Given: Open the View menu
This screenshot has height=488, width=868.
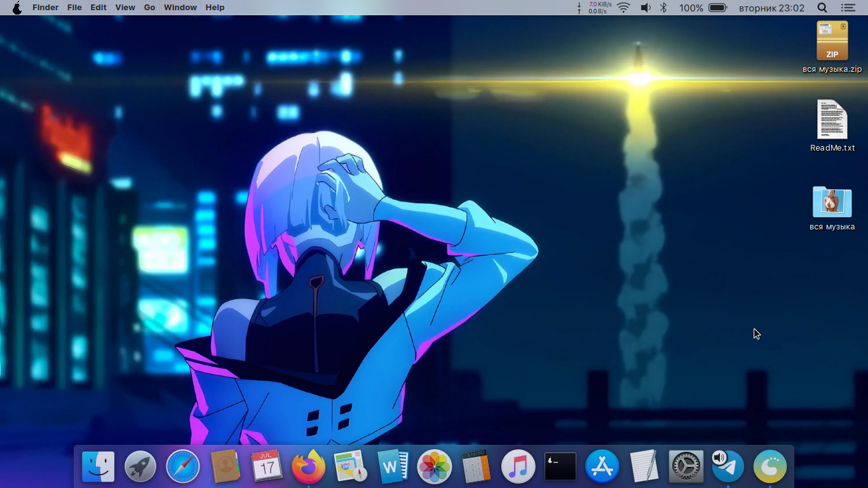Looking at the screenshot, I should click(x=125, y=8).
